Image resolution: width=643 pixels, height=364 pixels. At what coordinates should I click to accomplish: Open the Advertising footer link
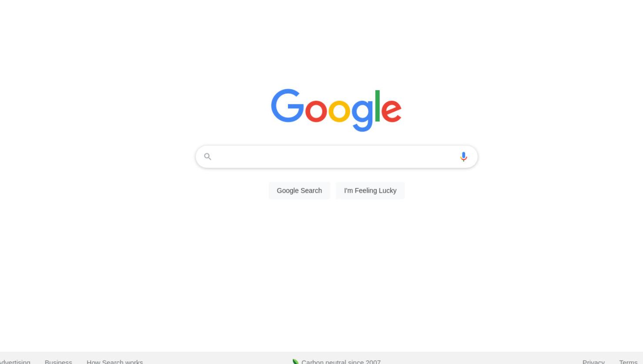pos(15,361)
